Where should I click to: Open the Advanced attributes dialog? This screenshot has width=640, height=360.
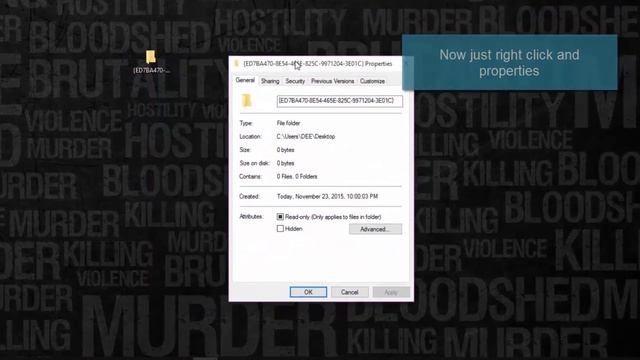[x=375, y=229]
